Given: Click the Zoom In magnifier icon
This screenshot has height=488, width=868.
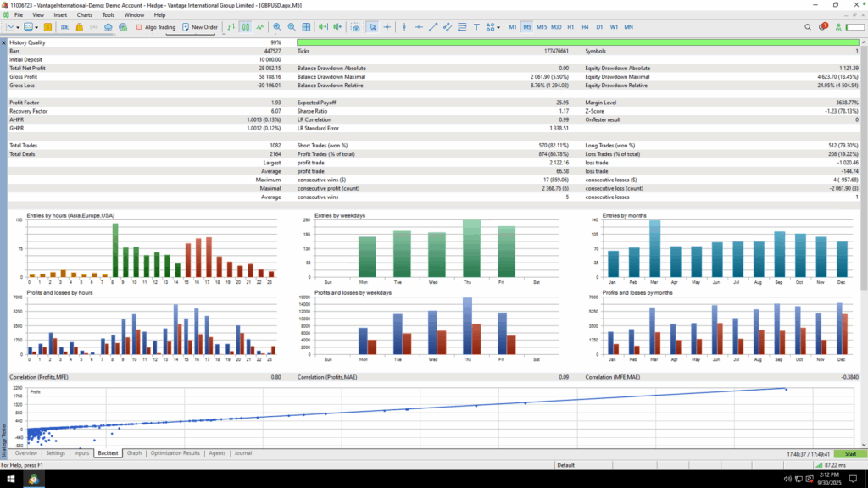Looking at the screenshot, I should (277, 27).
